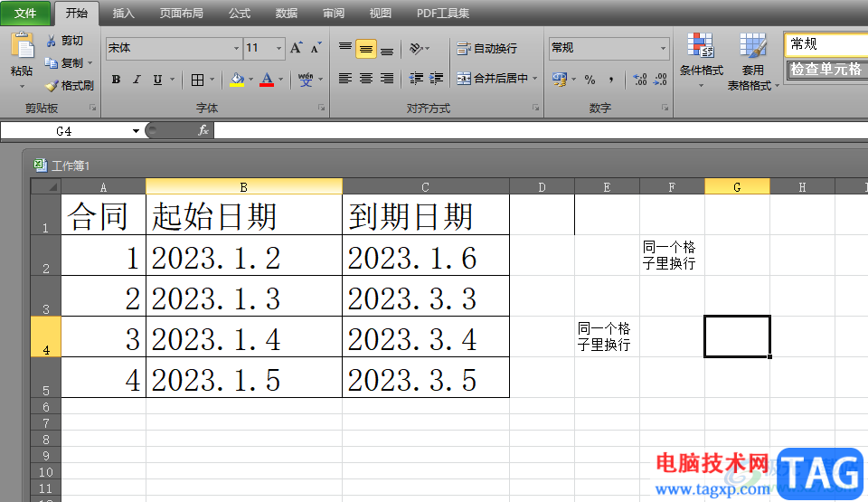Apply the percent style
This screenshot has width=868, height=502.
tap(590, 80)
